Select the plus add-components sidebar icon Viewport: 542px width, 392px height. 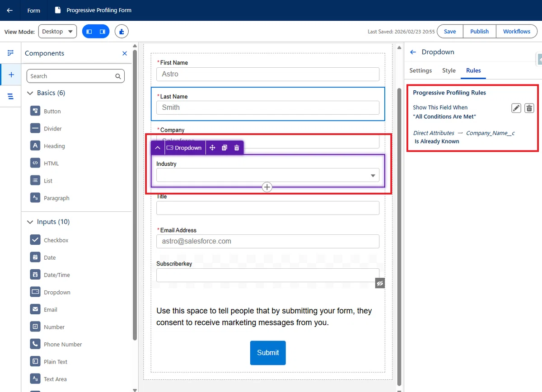point(11,75)
